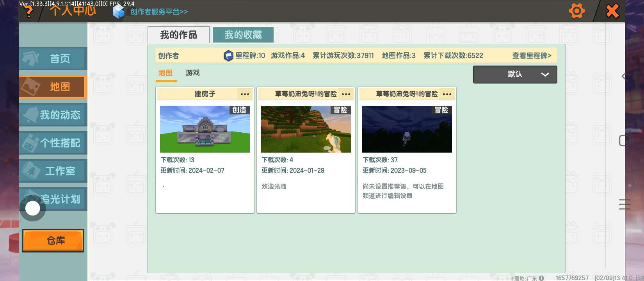Open 工作室 in the sidebar
The image size is (644, 281).
(53, 171)
